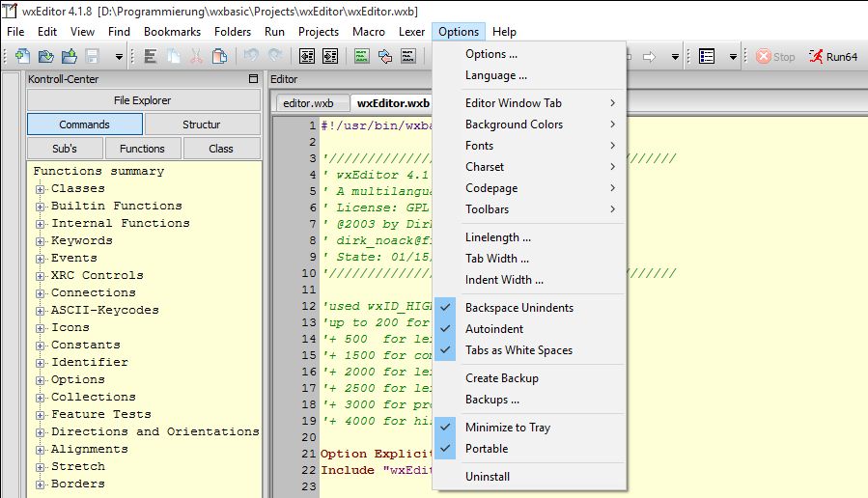Click the Functions button
This screenshot has height=498, width=868.
click(x=142, y=149)
